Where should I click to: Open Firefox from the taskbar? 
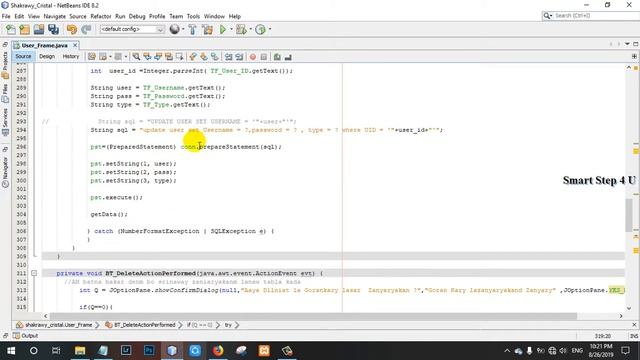[218, 351]
